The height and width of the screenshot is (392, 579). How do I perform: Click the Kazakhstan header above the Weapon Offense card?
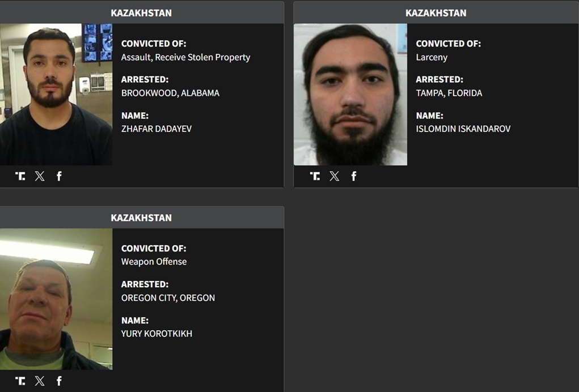pos(141,218)
